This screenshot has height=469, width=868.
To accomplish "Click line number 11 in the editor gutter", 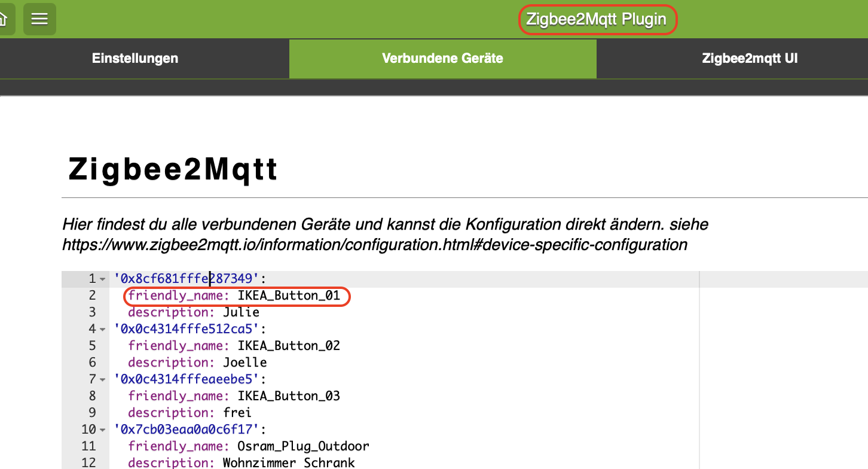I will [x=89, y=446].
